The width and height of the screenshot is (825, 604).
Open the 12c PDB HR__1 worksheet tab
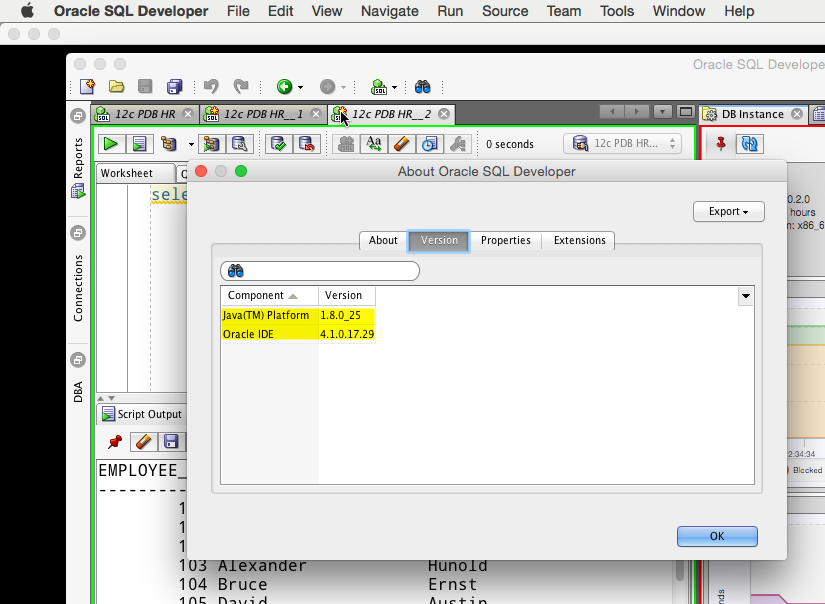coord(263,114)
